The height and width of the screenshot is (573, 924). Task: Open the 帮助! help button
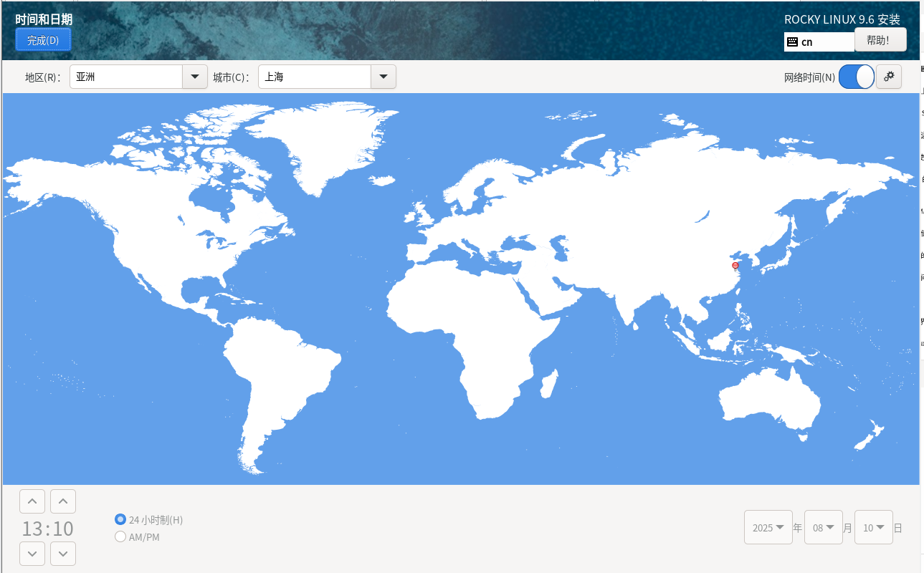pos(880,40)
